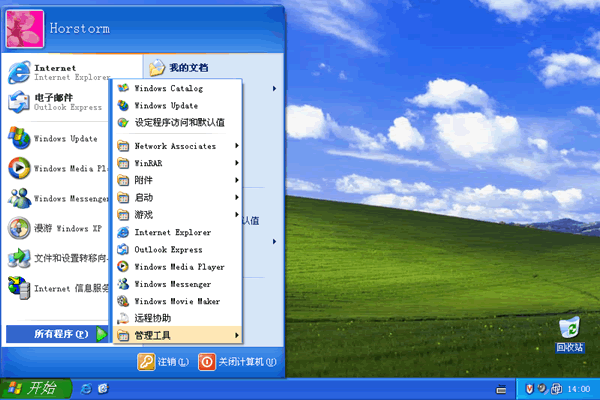Click 注销 log off button
Viewport: 600px width, 400px height.
coord(163,362)
